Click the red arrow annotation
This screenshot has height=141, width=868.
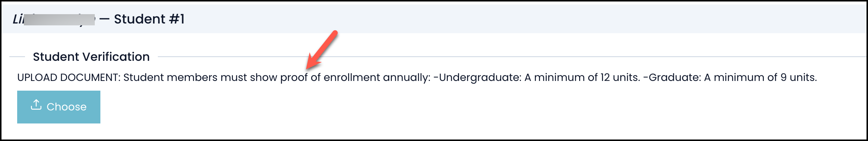point(322,50)
